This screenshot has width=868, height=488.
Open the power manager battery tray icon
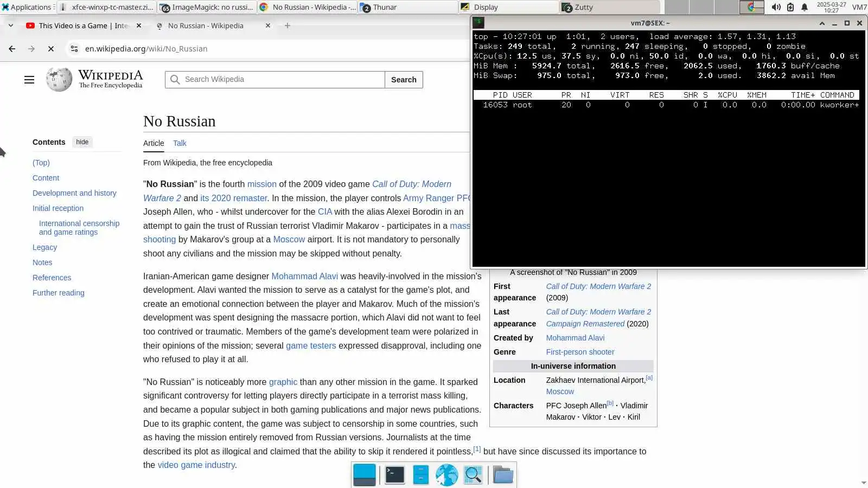[x=790, y=7]
